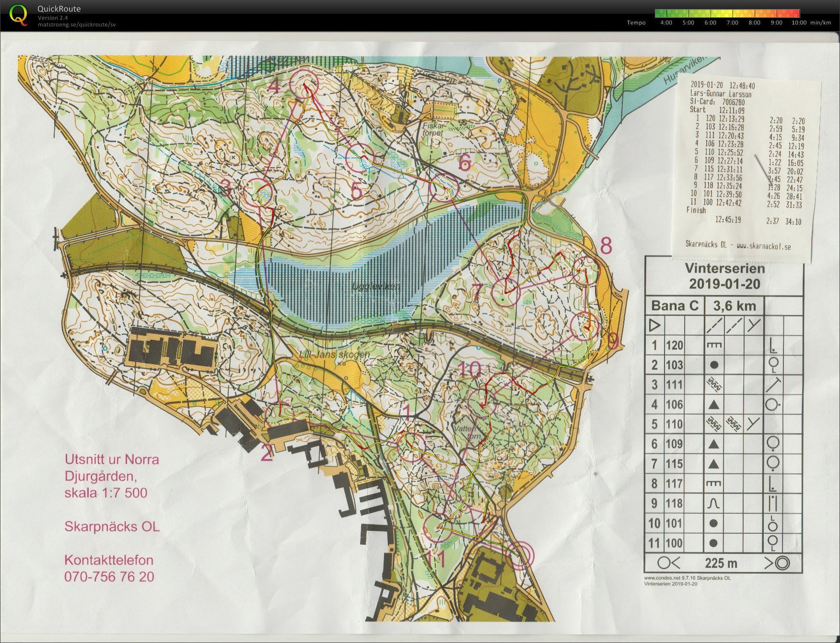Click the start triangle in control descriptions
840x643 pixels.
point(654,325)
